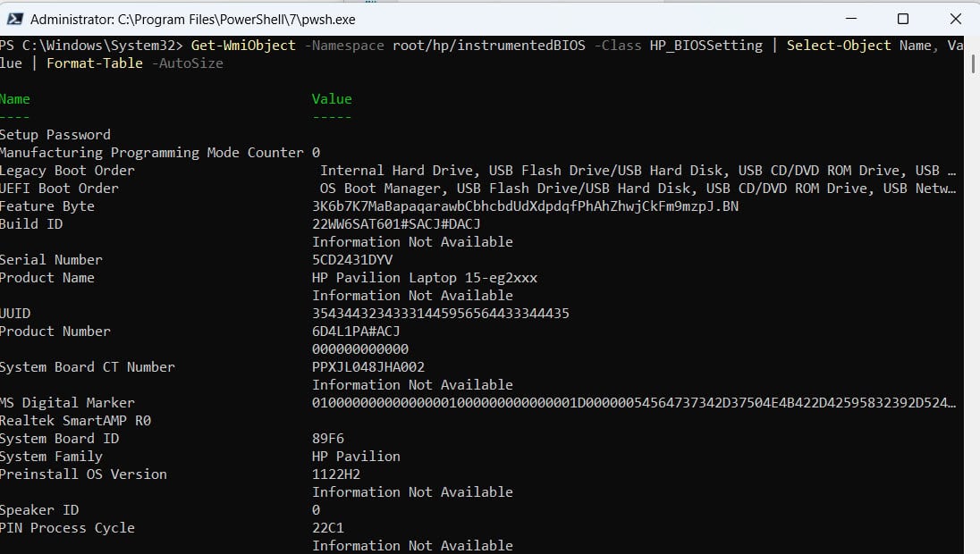Viewport: 980px width, 554px height.
Task: Click 'Information Not Available' below 22C1
Action: point(412,546)
